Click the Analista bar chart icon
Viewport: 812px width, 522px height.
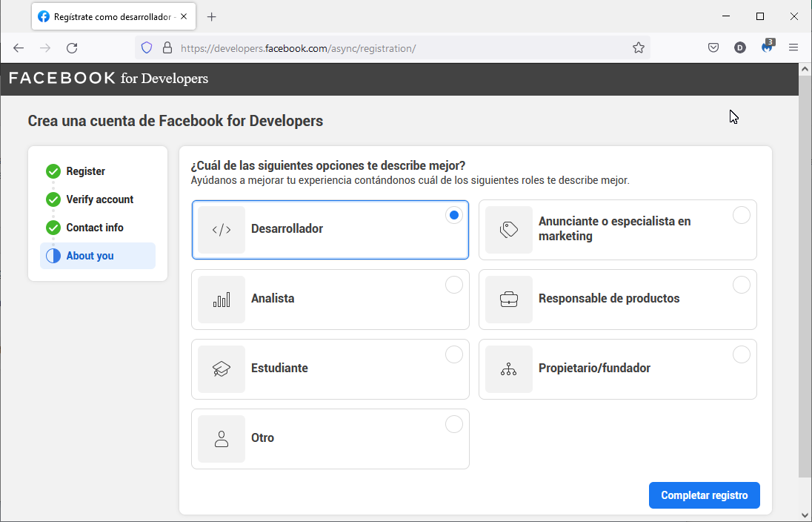coord(222,300)
